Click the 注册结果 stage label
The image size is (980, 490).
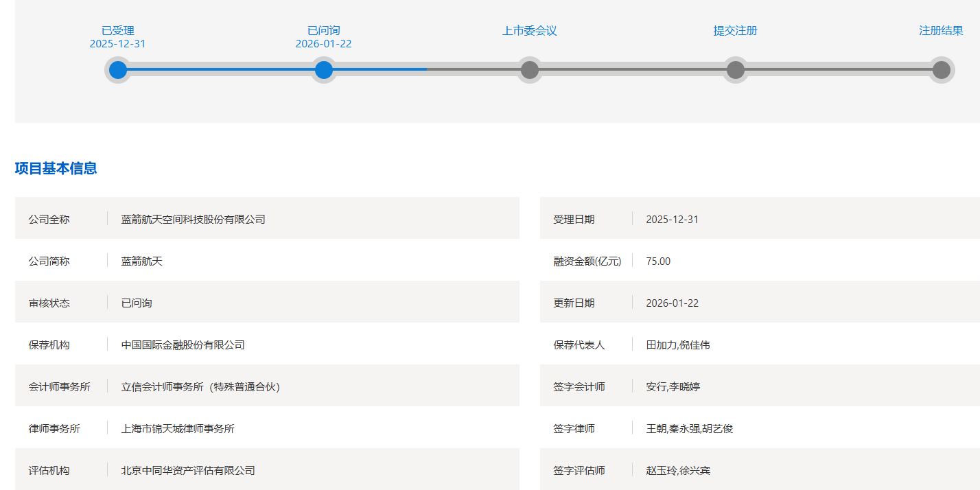click(941, 30)
